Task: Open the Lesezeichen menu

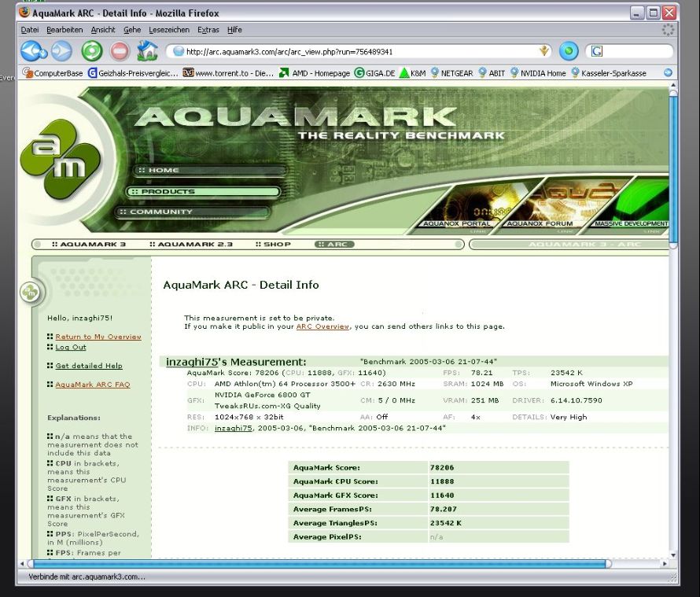Action: [169, 30]
